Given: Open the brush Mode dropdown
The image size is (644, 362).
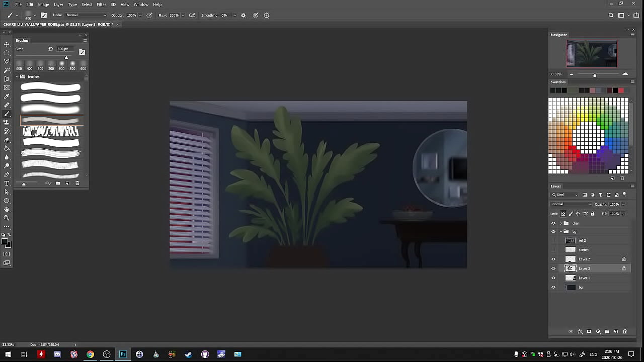Looking at the screenshot, I should pyautogui.click(x=86, y=15).
